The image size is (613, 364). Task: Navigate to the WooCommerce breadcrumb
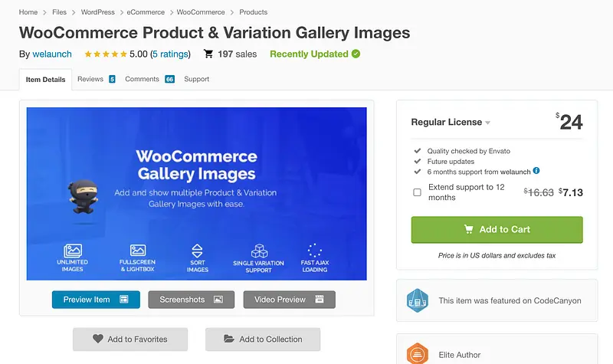[x=201, y=12]
